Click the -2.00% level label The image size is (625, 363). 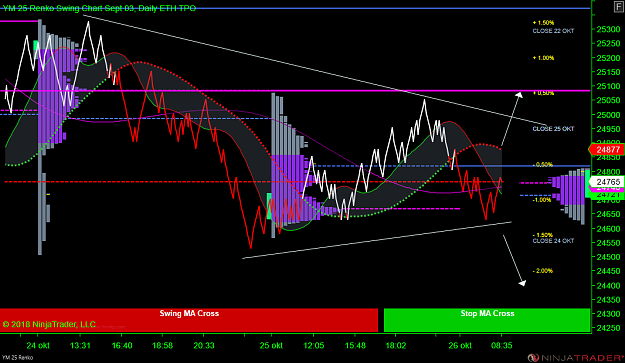pyautogui.click(x=543, y=271)
